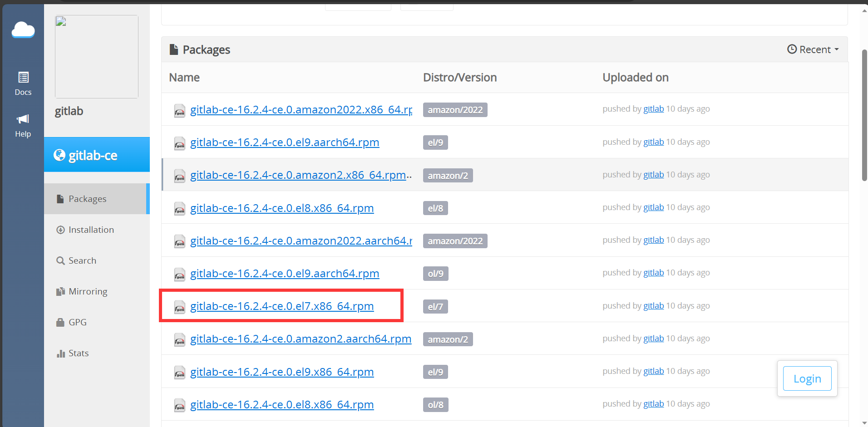Viewport: 868px width, 427px height.
Task: Click rpm icon of amazon2022.aarch64 package
Action: pos(180,241)
